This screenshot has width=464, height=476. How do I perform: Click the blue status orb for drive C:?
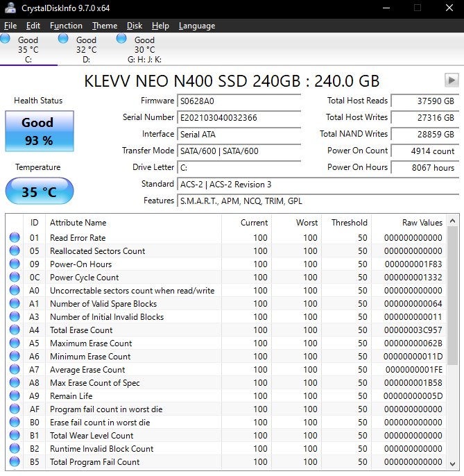[5, 39]
